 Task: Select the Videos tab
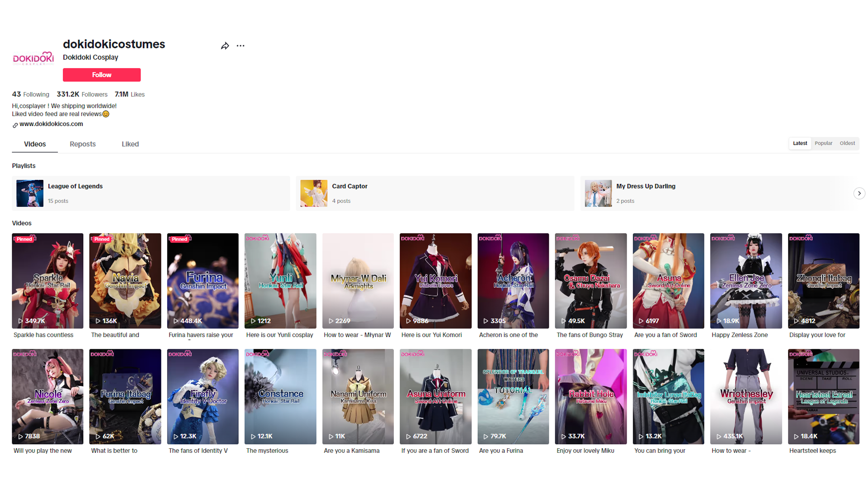tap(35, 144)
